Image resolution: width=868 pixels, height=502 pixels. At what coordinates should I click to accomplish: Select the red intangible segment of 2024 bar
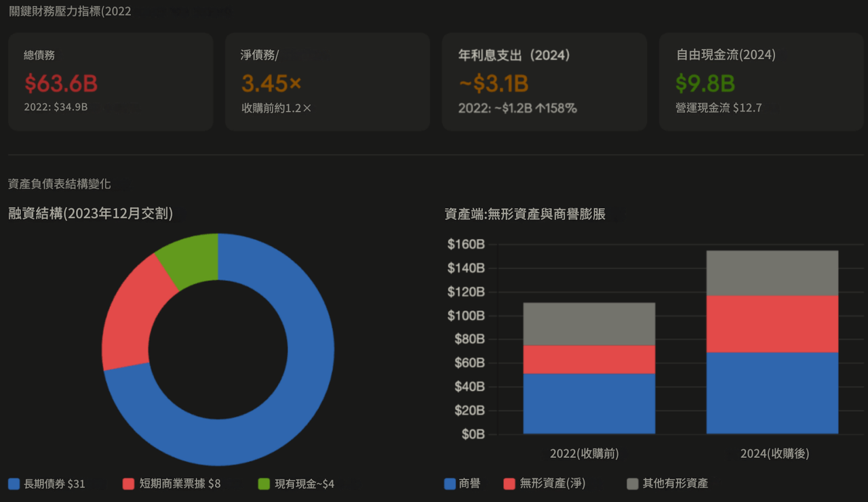[772, 324]
